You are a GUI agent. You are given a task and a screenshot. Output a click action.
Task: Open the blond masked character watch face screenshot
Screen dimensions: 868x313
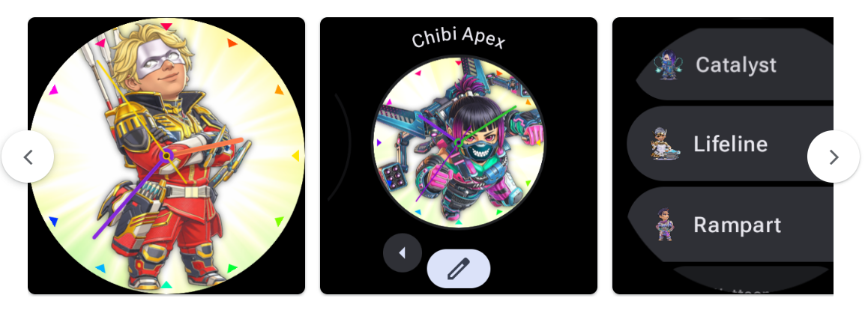[166, 156]
